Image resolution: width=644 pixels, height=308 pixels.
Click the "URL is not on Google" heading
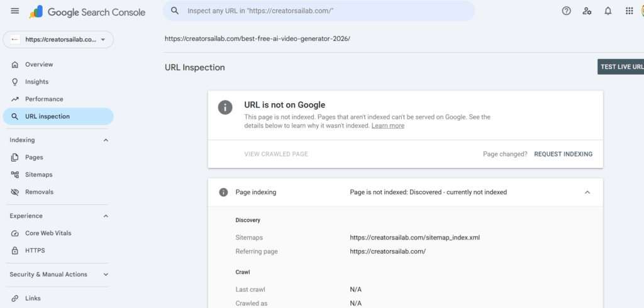click(x=285, y=105)
